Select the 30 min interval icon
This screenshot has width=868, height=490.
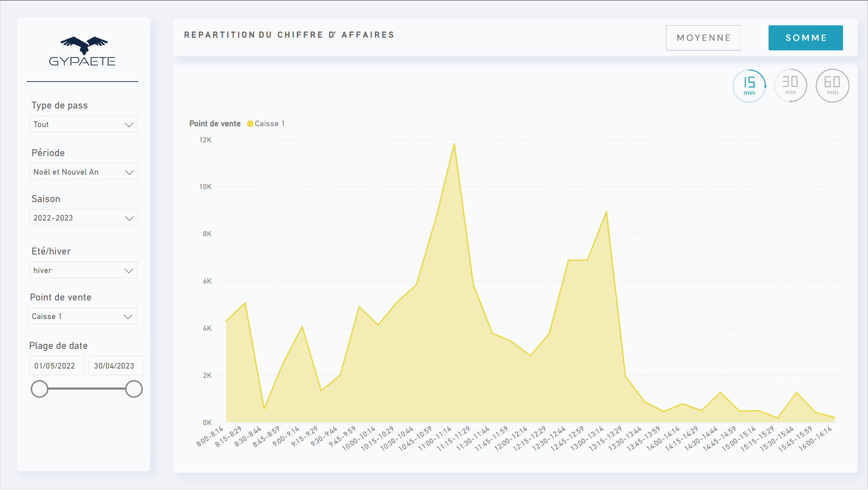coord(790,85)
